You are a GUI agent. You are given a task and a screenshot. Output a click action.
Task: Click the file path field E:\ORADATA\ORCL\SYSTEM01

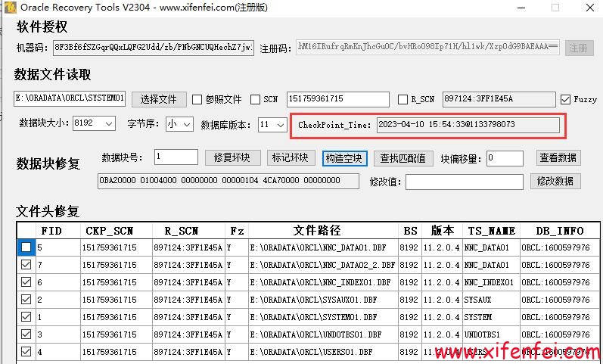[x=70, y=98]
